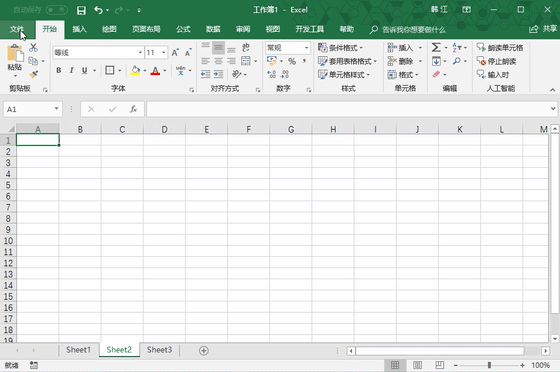
Task: Click the Share button
Action: [x=543, y=29]
